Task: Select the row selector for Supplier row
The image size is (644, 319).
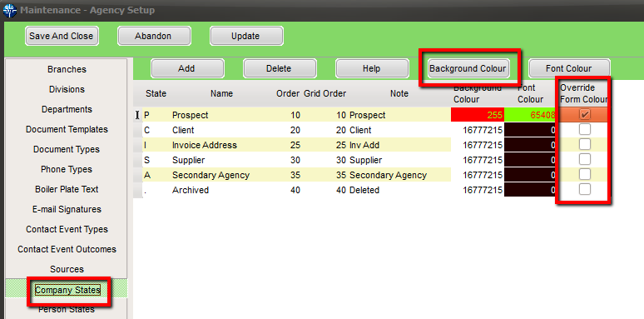Action: pos(137,160)
